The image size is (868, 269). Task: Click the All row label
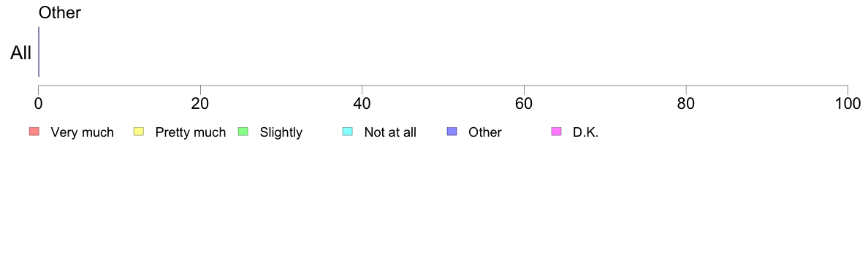21,53
